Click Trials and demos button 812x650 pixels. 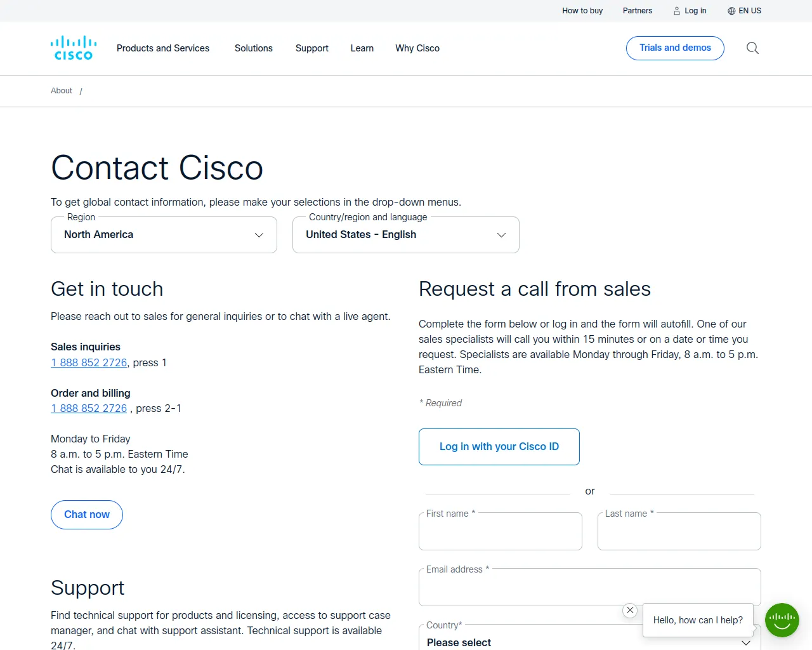(675, 48)
